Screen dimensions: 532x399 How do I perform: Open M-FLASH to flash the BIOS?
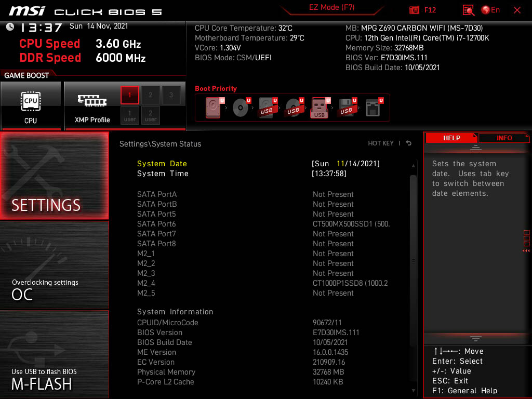click(54, 354)
